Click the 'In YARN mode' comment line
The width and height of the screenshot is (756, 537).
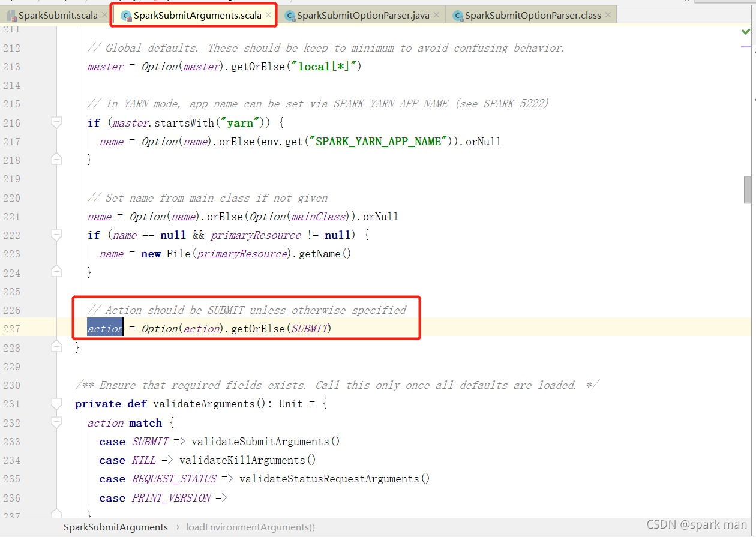coord(318,104)
